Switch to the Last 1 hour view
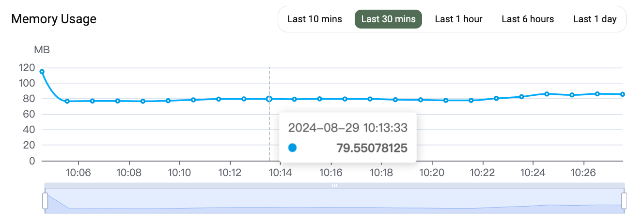644x224 pixels. (458, 19)
